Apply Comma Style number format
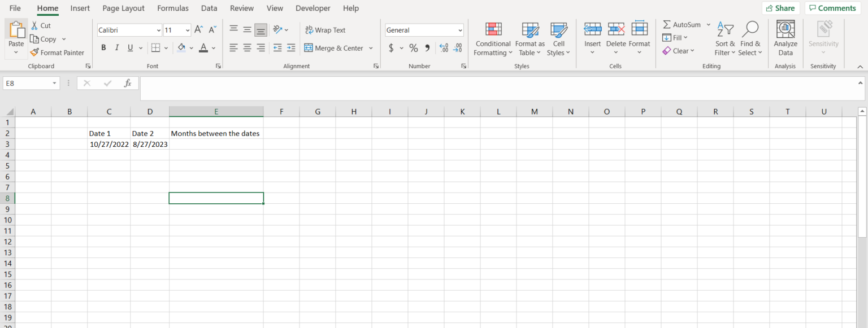 tap(427, 48)
